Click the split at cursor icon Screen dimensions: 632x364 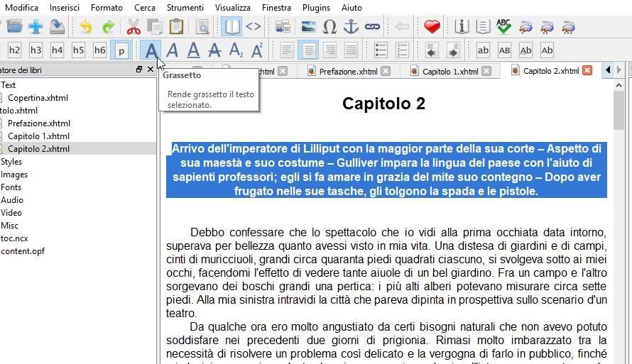click(283, 27)
